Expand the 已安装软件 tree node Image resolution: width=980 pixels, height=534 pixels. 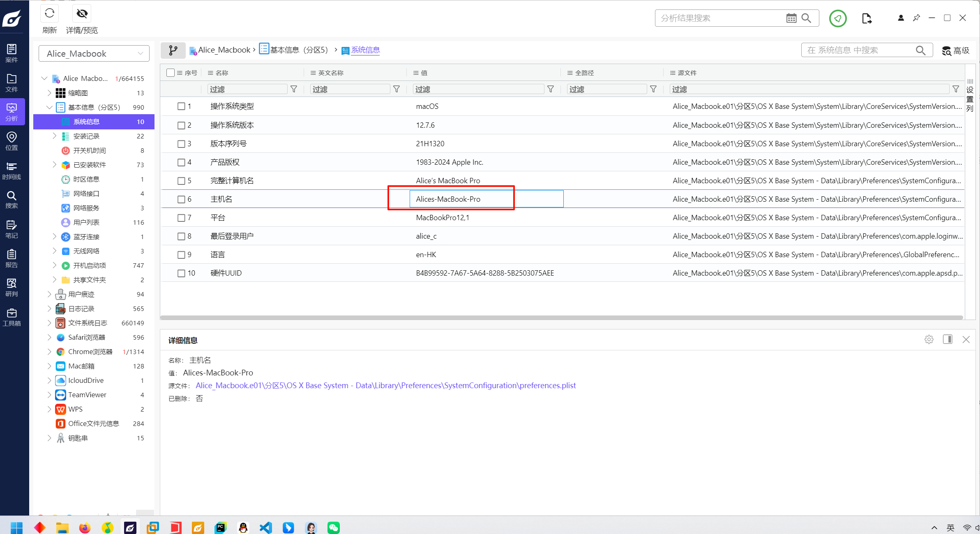pos(55,165)
